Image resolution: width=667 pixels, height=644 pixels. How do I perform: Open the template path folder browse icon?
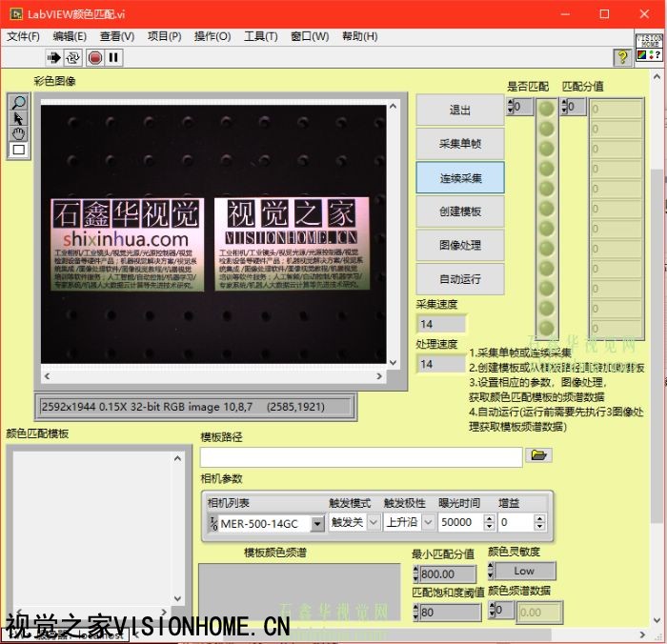(x=539, y=456)
